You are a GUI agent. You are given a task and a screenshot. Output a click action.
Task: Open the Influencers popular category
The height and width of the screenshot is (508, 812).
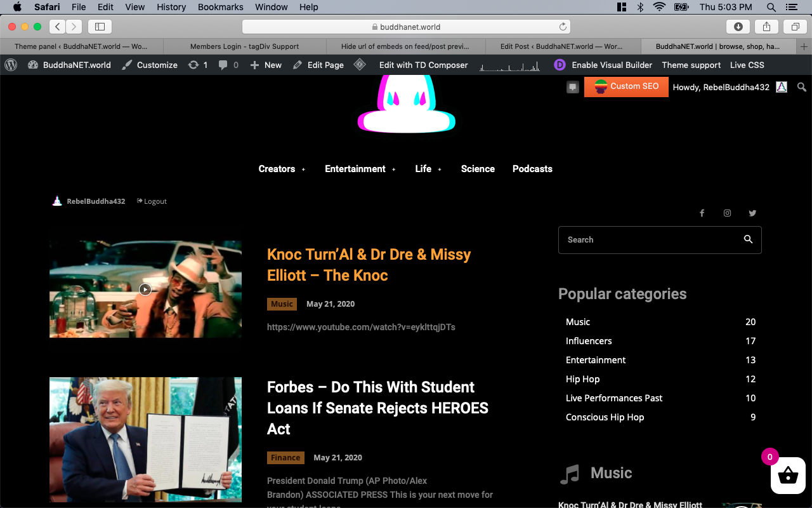[589, 341]
